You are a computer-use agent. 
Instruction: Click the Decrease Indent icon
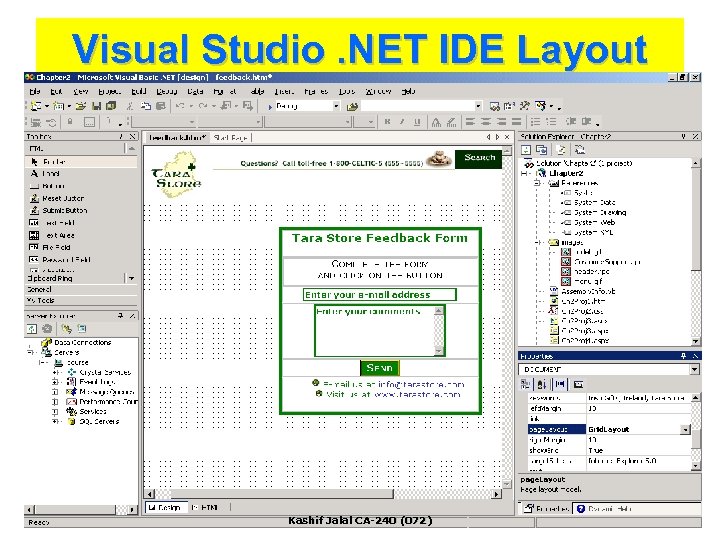pyautogui.click(x=571, y=122)
